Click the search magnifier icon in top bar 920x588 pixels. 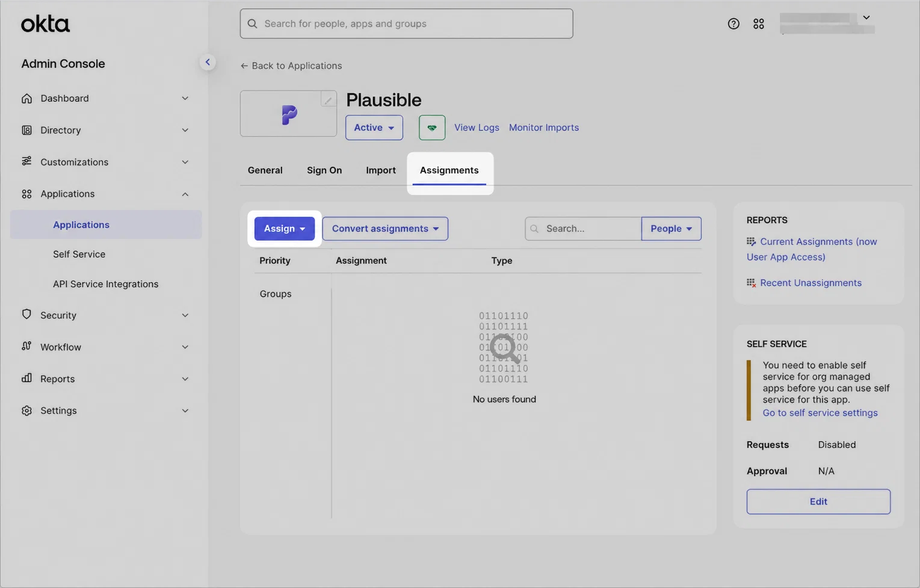253,23
